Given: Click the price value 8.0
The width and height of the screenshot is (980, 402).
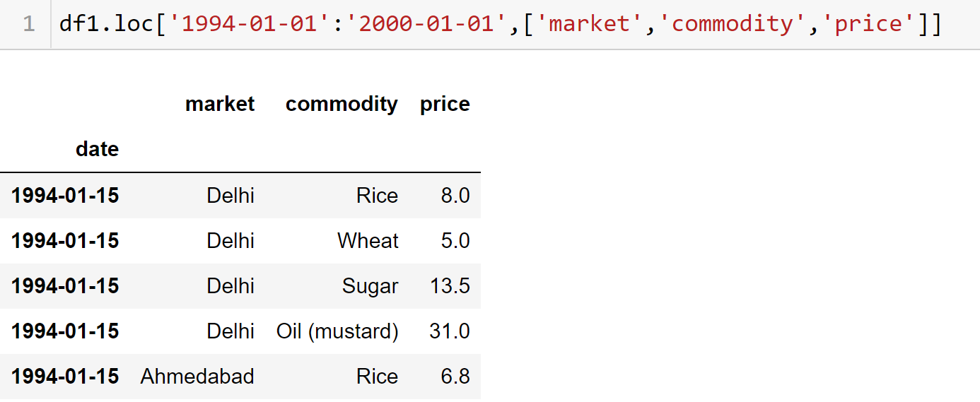Looking at the screenshot, I should point(455,196).
